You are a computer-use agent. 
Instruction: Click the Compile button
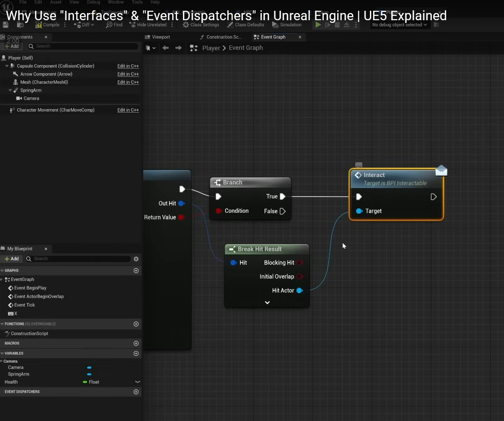click(x=48, y=25)
